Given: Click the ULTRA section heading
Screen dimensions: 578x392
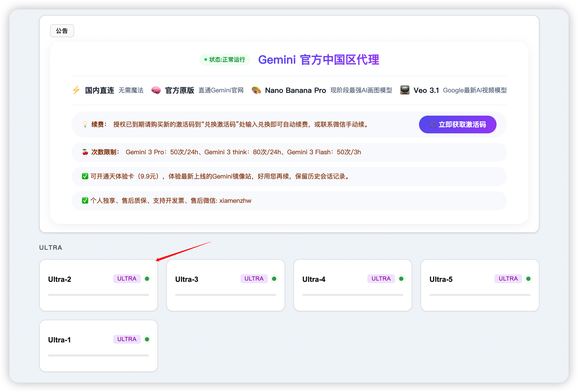Looking at the screenshot, I should (x=51, y=248).
